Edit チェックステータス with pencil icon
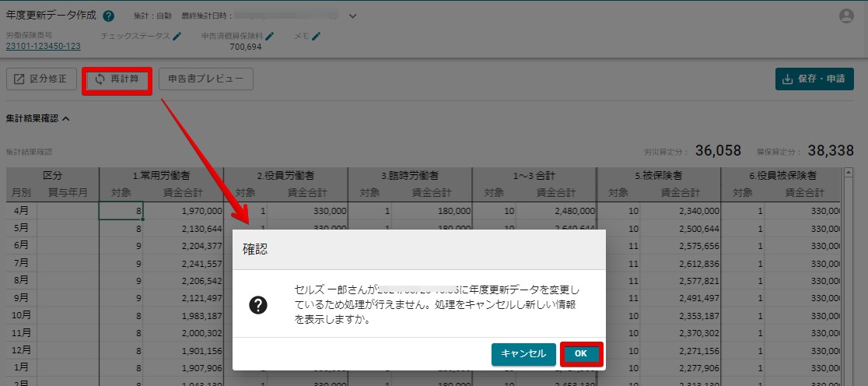This screenshot has width=868, height=386. (177, 36)
